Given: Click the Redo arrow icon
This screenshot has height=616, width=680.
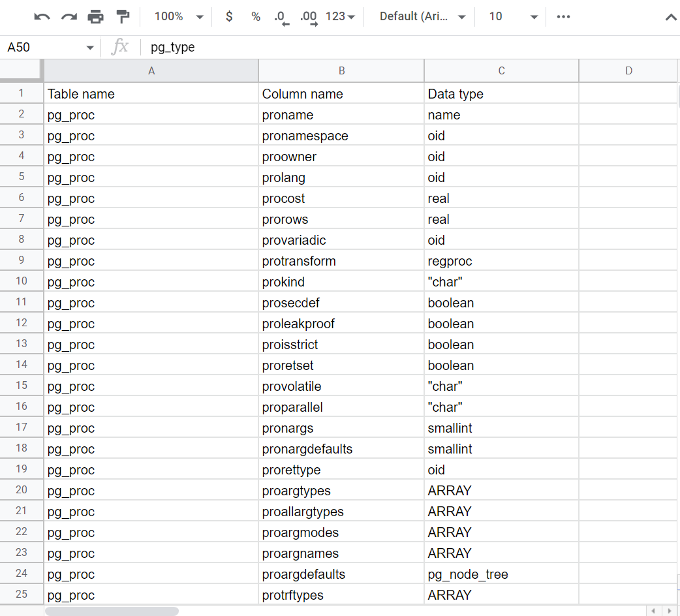Looking at the screenshot, I should 69,17.
